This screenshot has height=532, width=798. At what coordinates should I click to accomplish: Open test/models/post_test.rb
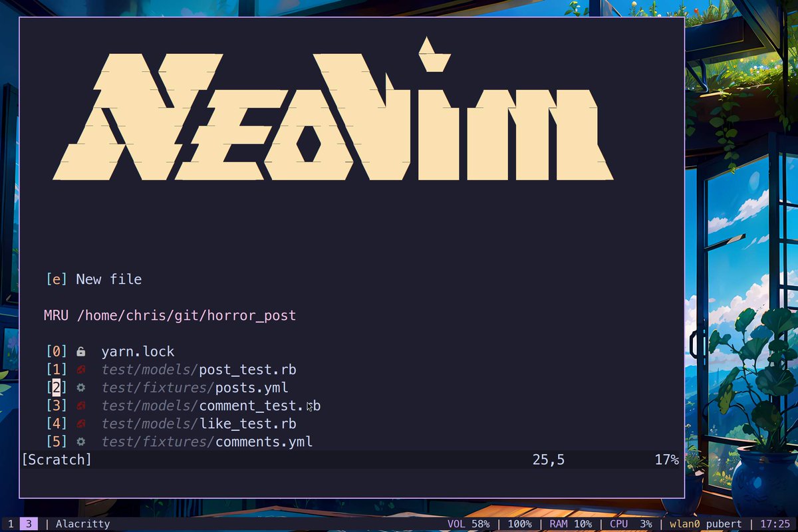pos(199,370)
